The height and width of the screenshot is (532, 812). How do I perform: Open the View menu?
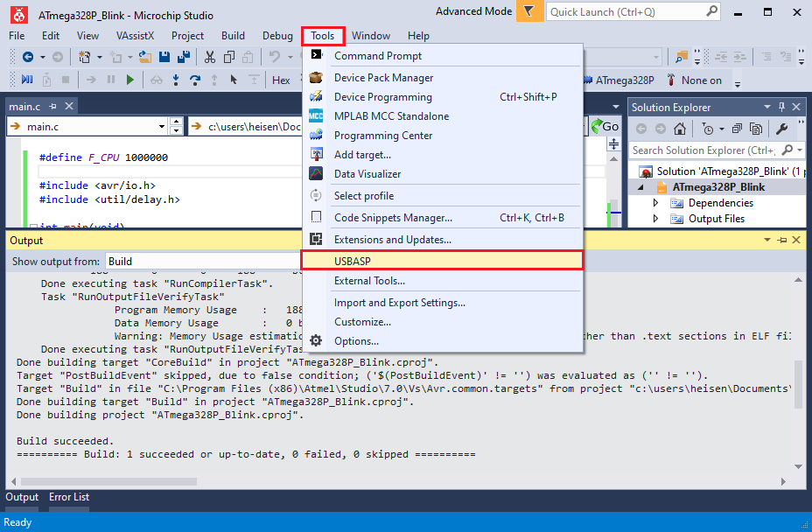87,36
